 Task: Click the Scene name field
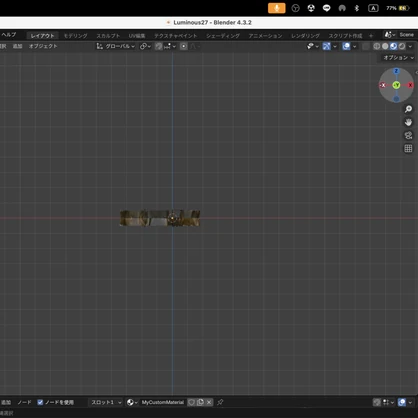point(407,35)
